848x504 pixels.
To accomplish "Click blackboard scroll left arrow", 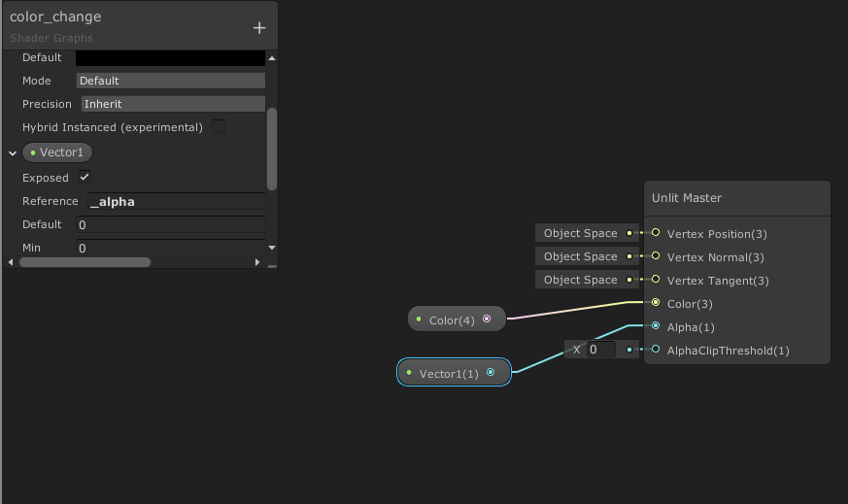I will click(x=11, y=262).
